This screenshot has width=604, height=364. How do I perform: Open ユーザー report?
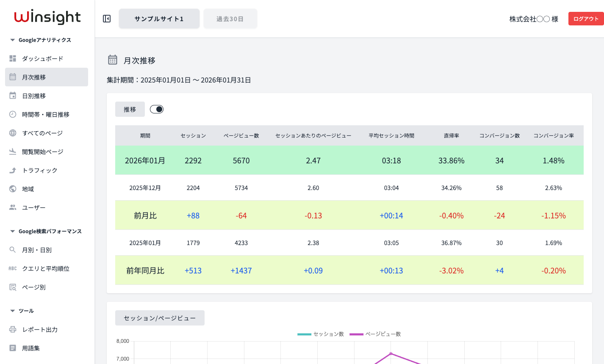pyautogui.click(x=47, y=207)
